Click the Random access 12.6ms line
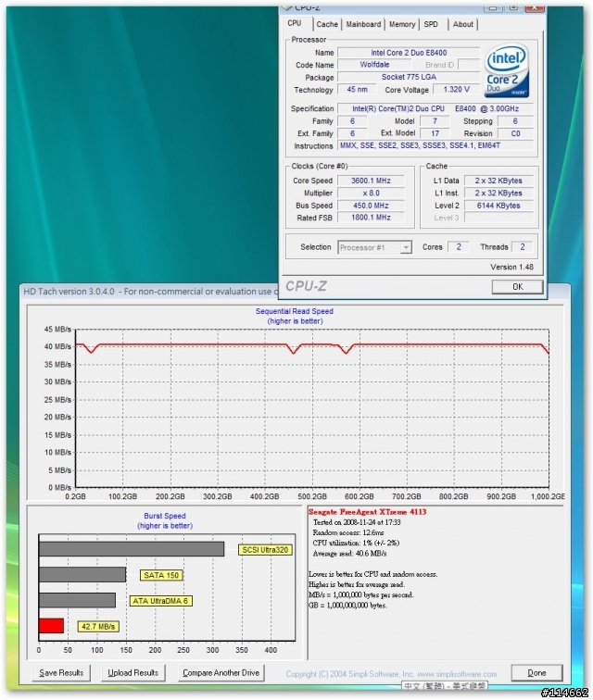The width and height of the screenshot is (593, 700). click(x=347, y=532)
